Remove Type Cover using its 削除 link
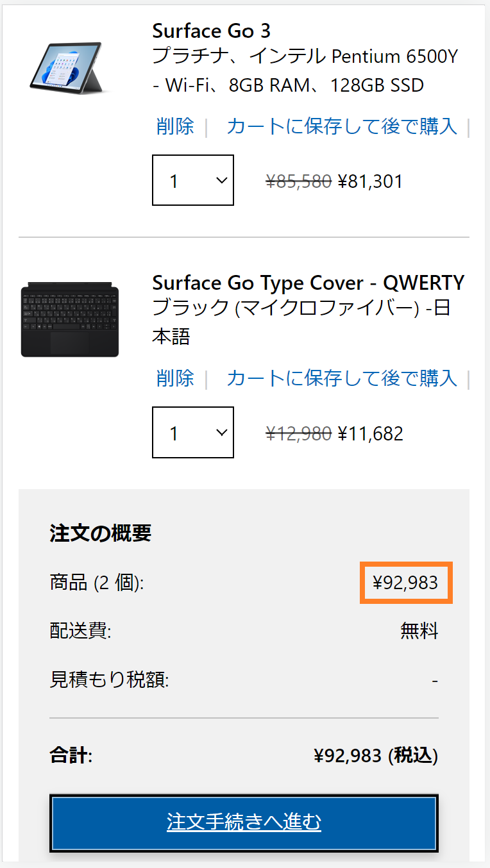The width and height of the screenshot is (490, 868). point(175,378)
